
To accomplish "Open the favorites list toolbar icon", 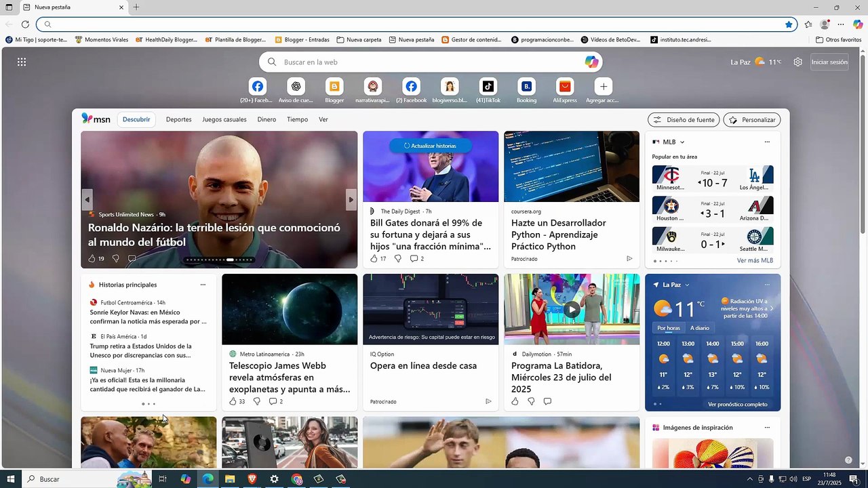I will point(808,24).
